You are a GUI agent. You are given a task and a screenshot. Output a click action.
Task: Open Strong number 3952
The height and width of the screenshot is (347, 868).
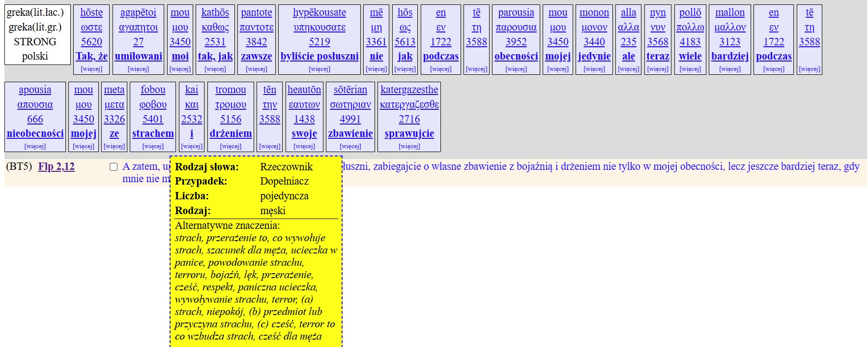pos(516,42)
